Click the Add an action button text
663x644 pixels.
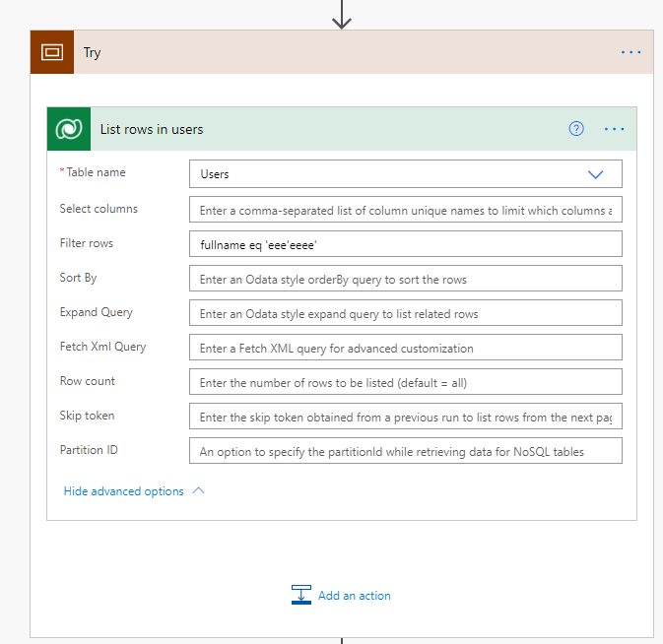[355, 596]
